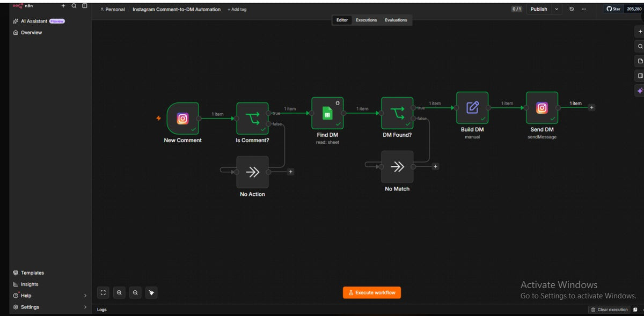The width and height of the screenshot is (644, 316).
Task: Click Personal project breadcrumb
Action: click(x=113, y=10)
